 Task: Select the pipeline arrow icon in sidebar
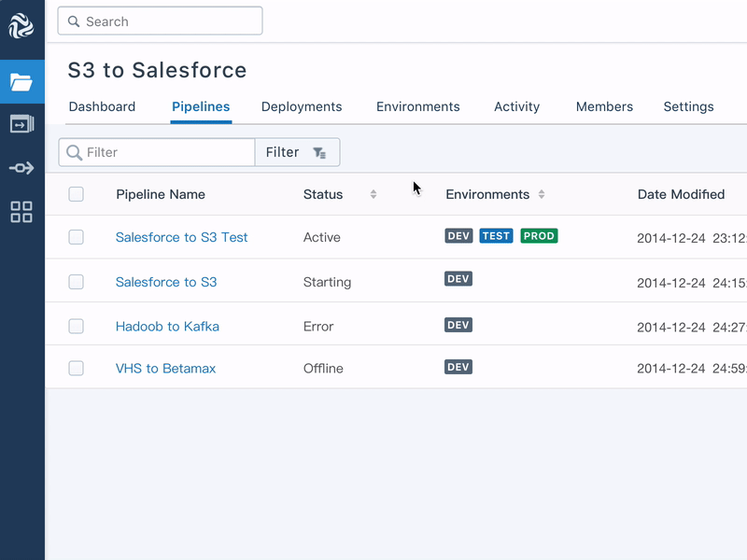(x=21, y=168)
